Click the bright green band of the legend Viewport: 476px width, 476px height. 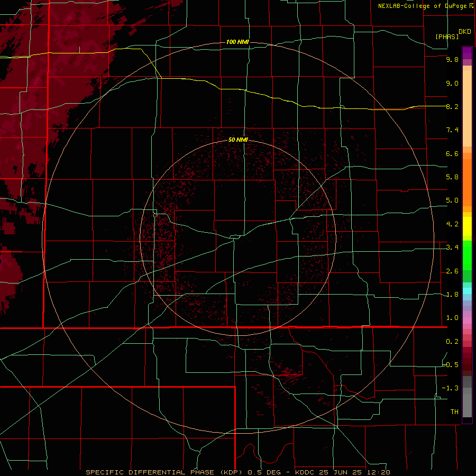pos(467,255)
